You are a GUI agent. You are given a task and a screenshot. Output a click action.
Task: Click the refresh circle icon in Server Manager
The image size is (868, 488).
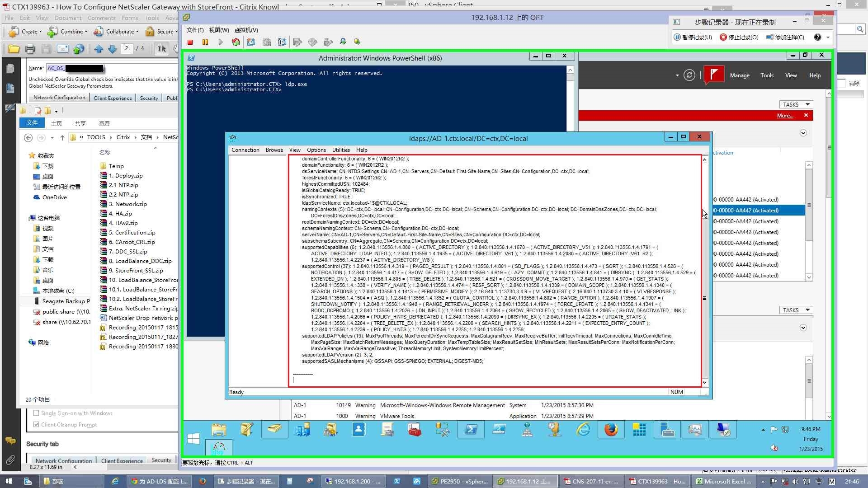(x=689, y=75)
